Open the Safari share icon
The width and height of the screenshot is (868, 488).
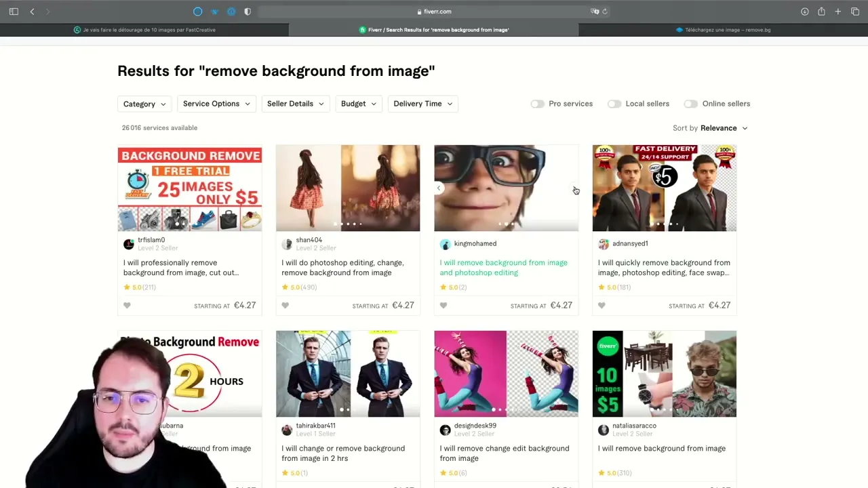[x=821, y=12]
